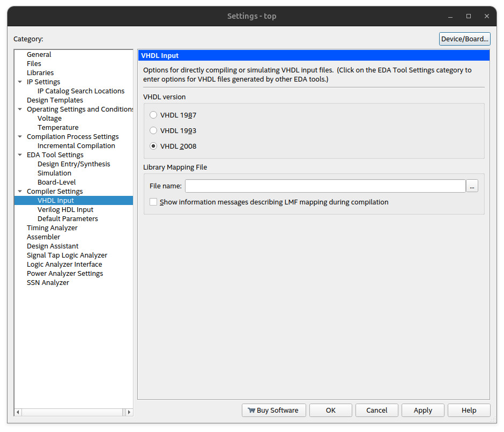
Task: Click the category list right scroll arrow
Action: (129, 412)
